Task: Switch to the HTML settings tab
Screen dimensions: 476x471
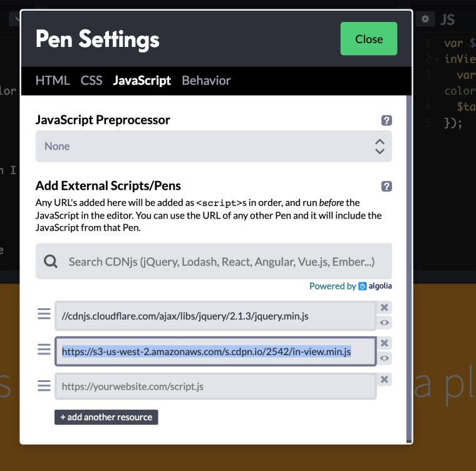Action: pyautogui.click(x=53, y=80)
